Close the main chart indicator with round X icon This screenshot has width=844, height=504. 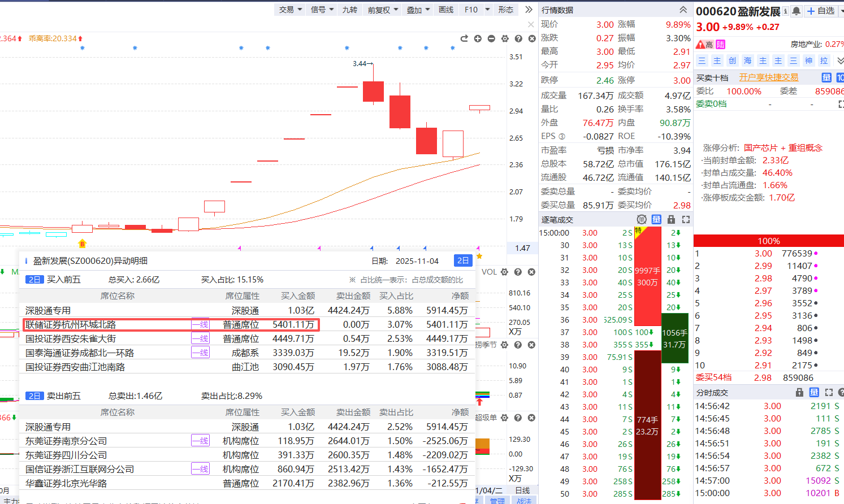(532, 38)
